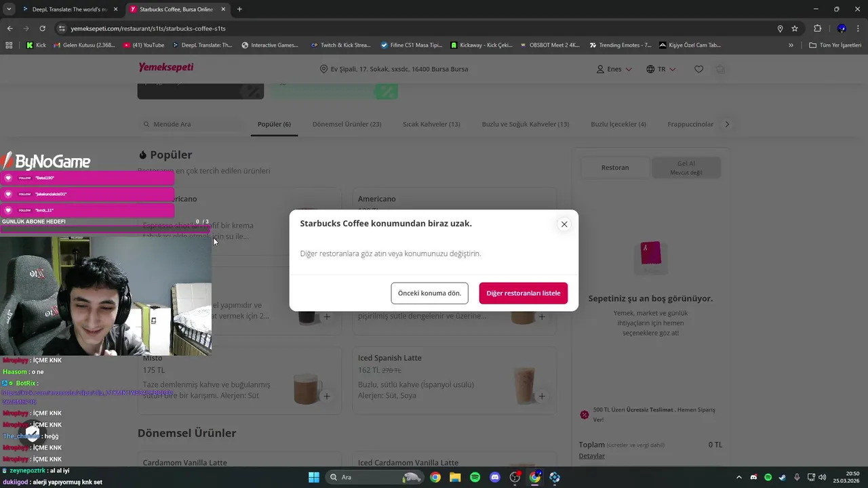The width and height of the screenshot is (868, 488).
Task: Click 'Detaylar' link under Toplam
Action: [x=591, y=456]
